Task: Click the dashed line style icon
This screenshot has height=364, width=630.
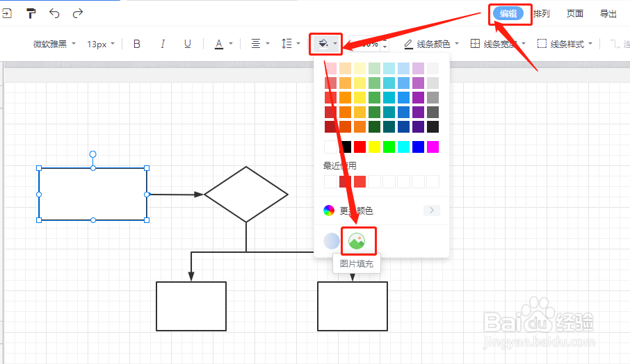Action: click(x=542, y=43)
